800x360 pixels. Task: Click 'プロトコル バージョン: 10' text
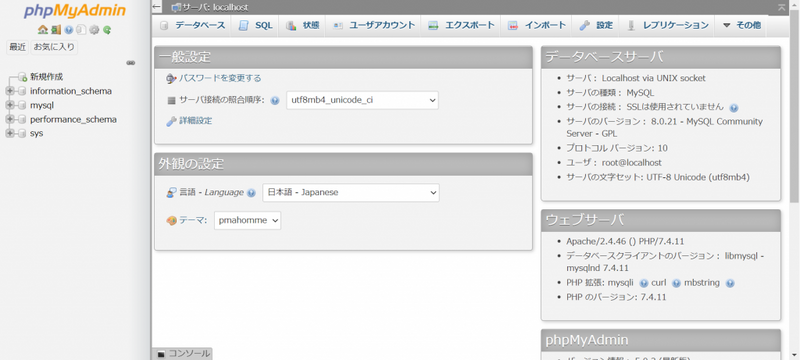pos(617,148)
